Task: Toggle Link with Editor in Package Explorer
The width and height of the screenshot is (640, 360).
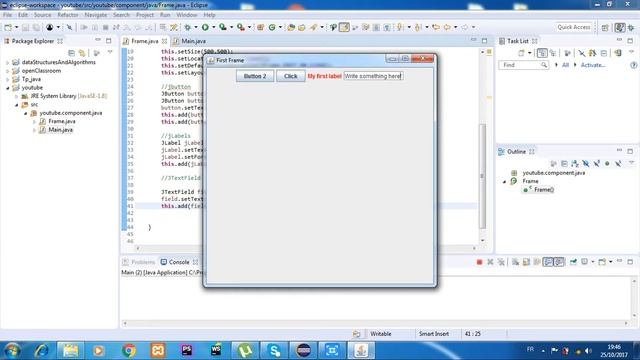Action: pos(82,53)
